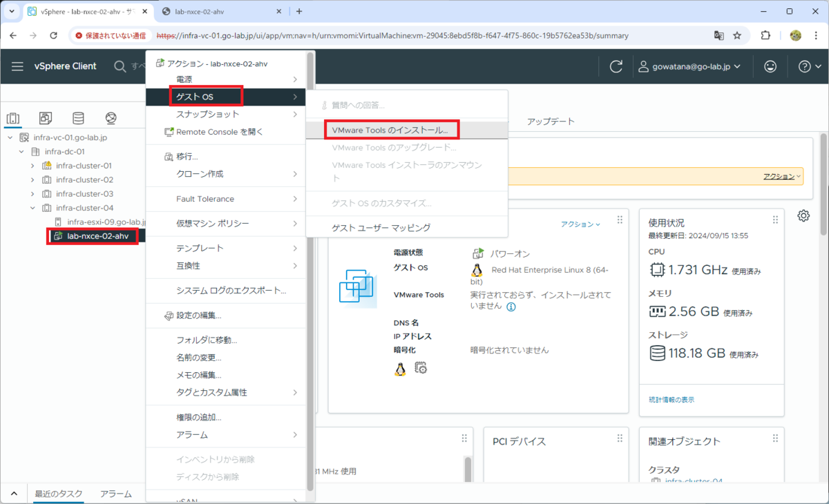Switch to Networking inventory view
This screenshot has width=829, height=504.
point(111,118)
